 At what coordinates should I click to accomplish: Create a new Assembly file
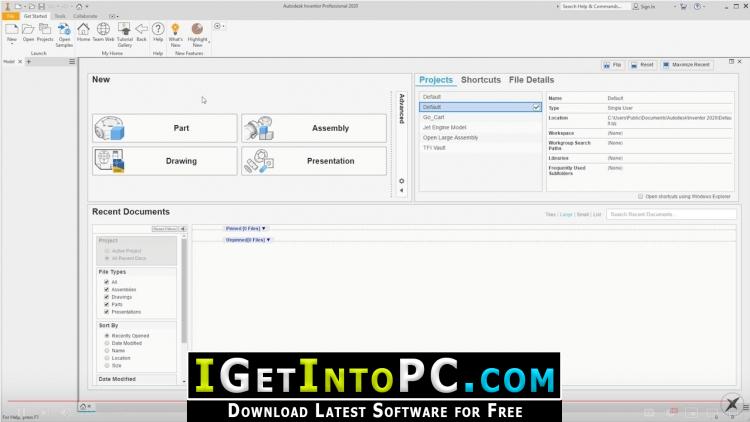pyautogui.click(x=313, y=128)
